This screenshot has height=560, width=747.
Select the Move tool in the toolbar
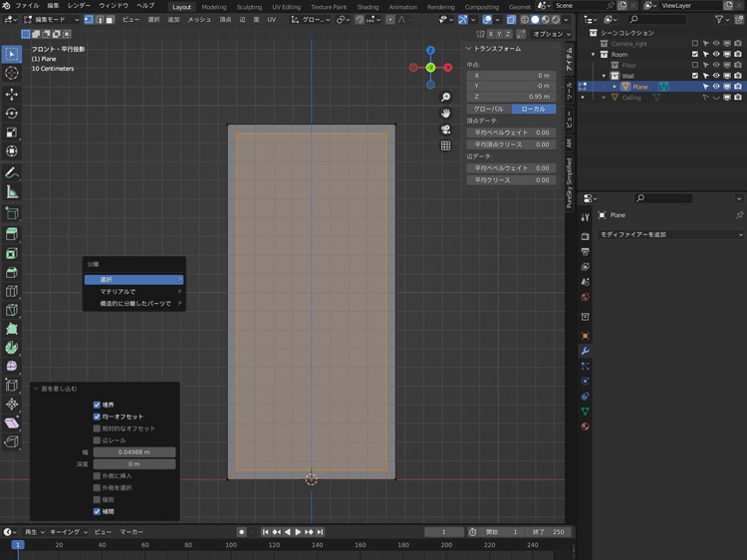pyautogui.click(x=12, y=94)
